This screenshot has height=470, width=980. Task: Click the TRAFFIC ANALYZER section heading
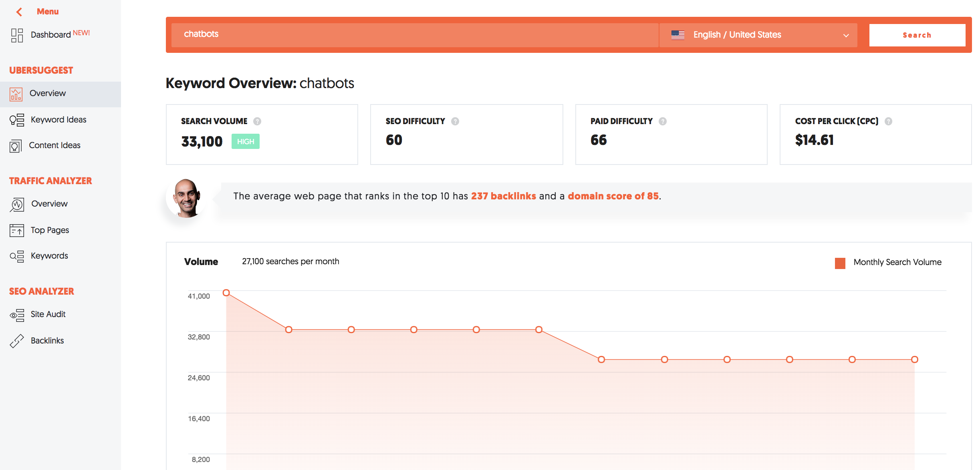50,181
